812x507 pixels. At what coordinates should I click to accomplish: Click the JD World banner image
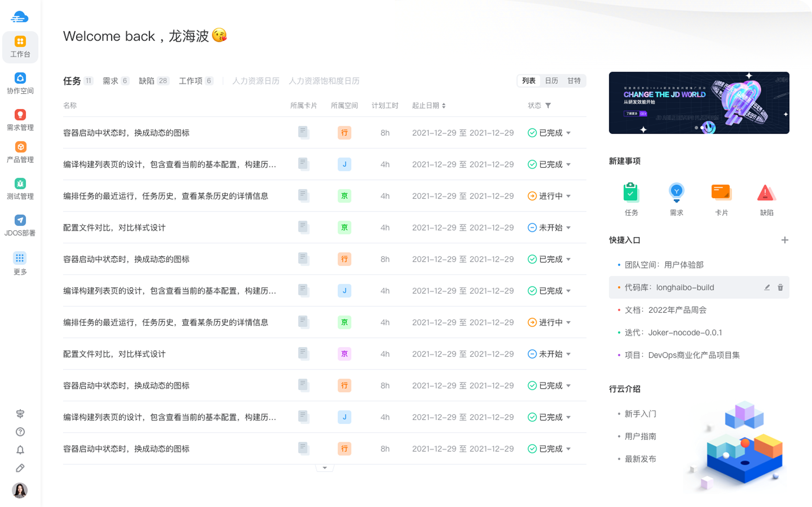pyautogui.click(x=699, y=103)
